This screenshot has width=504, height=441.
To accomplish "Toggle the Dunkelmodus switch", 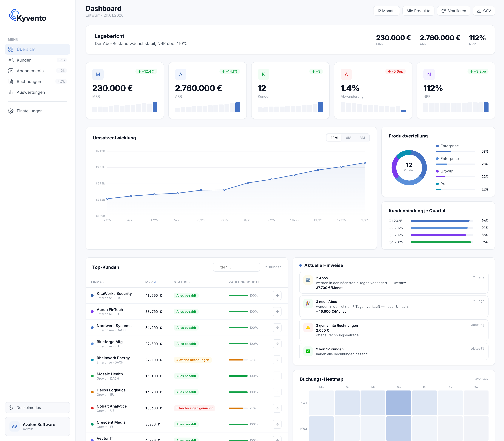I will [37, 408].
